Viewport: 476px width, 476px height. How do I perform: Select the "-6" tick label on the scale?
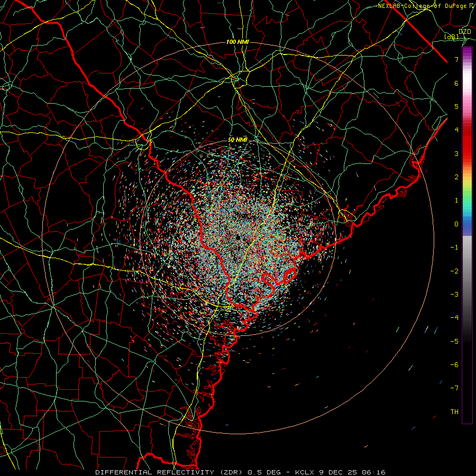coord(454,365)
